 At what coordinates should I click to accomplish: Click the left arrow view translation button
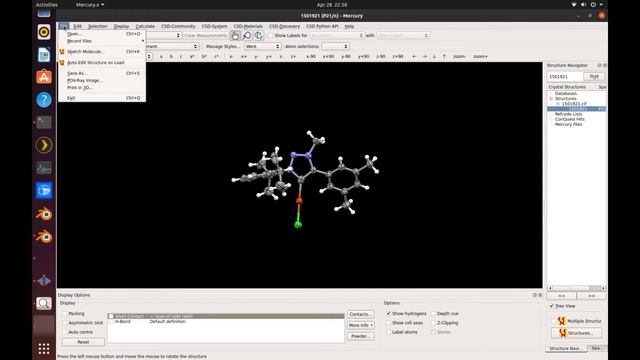coord(414,56)
